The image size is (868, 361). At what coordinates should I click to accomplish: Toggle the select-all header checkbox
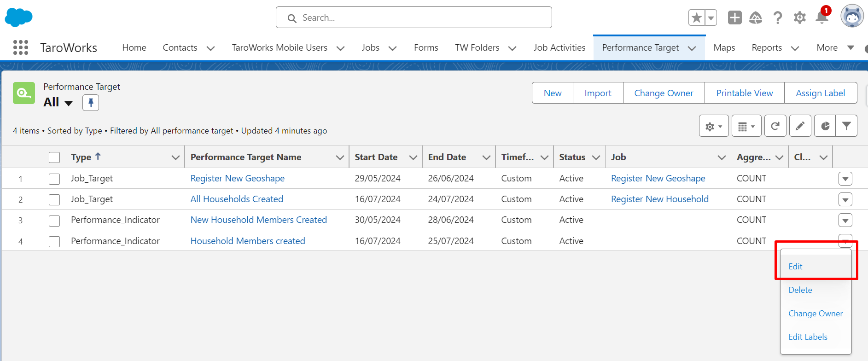(54, 157)
